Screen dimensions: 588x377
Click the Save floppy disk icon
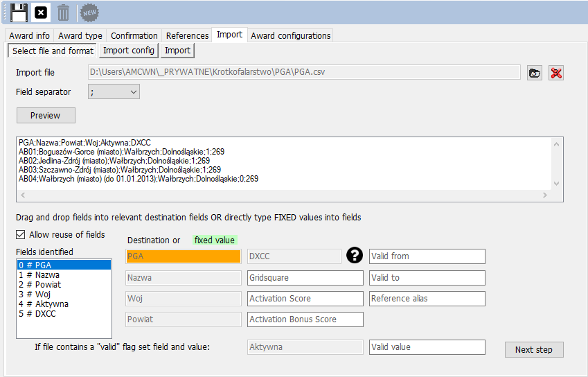click(x=19, y=12)
